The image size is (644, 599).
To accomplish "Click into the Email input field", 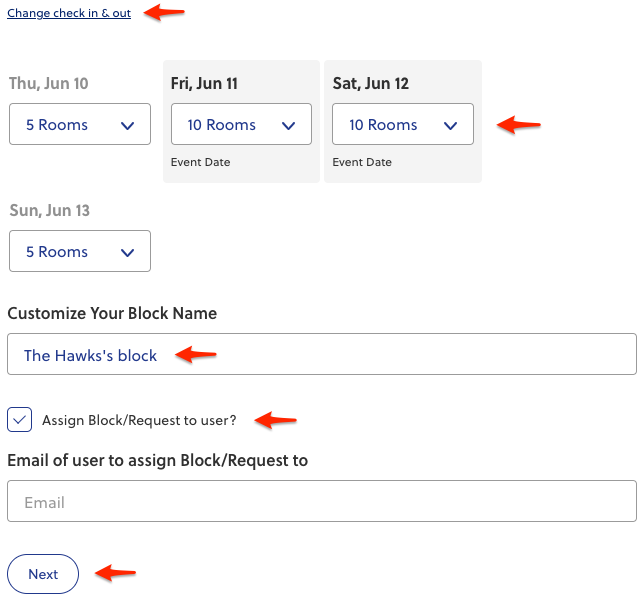I will (321, 501).
